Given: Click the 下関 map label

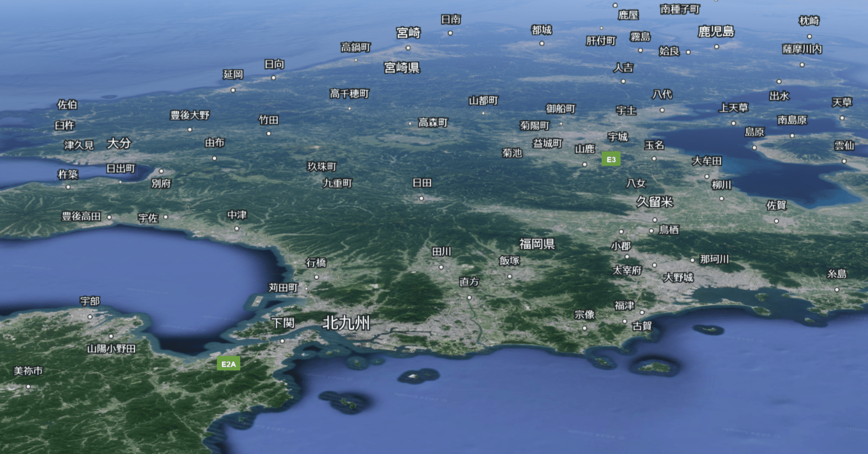Looking at the screenshot, I should (x=283, y=323).
